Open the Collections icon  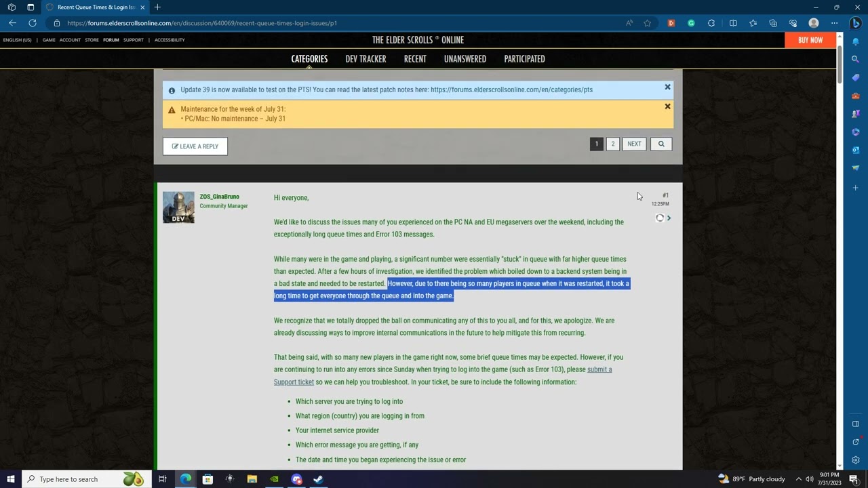tap(772, 23)
